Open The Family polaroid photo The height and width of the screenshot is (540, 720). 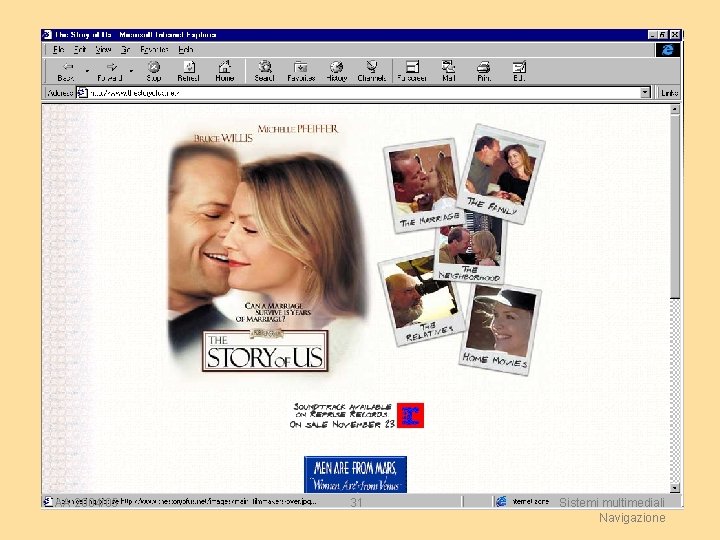coord(501,174)
